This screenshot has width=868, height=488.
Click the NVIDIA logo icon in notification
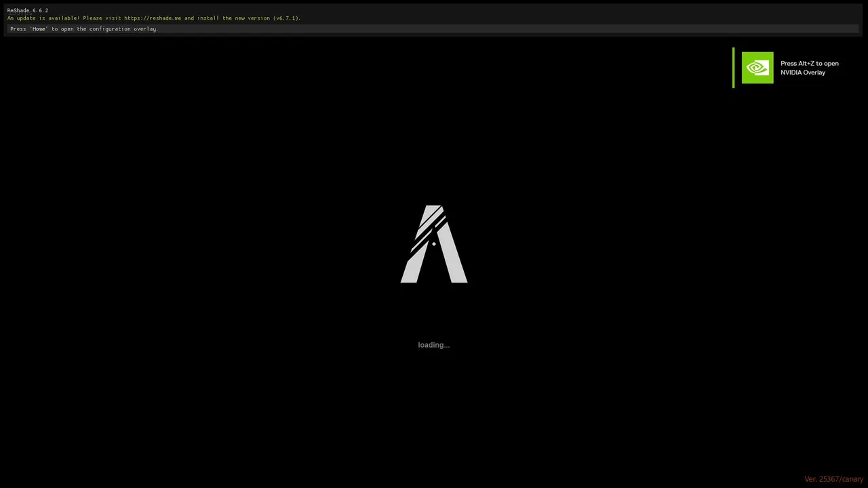point(757,68)
